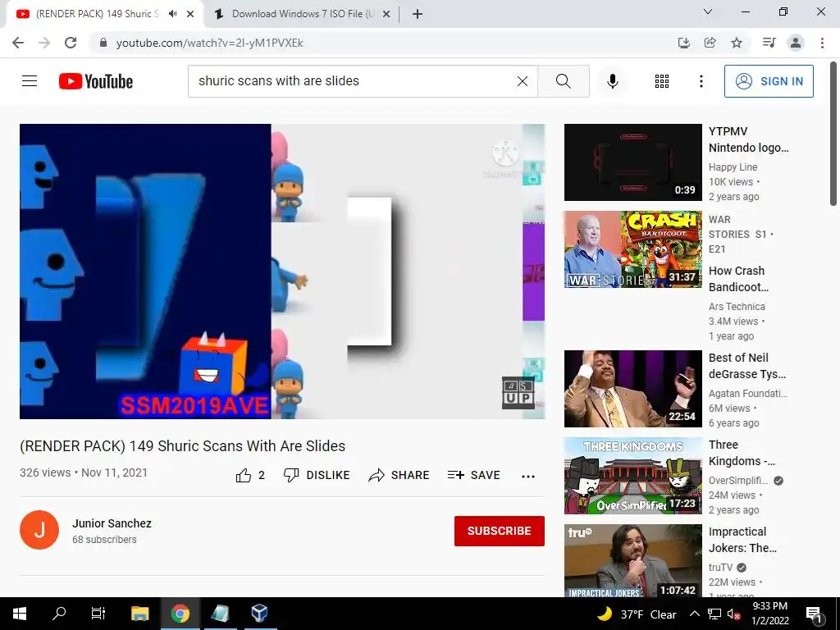The height and width of the screenshot is (630, 840).
Task: Click the DISLIKE button
Action: point(317,475)
